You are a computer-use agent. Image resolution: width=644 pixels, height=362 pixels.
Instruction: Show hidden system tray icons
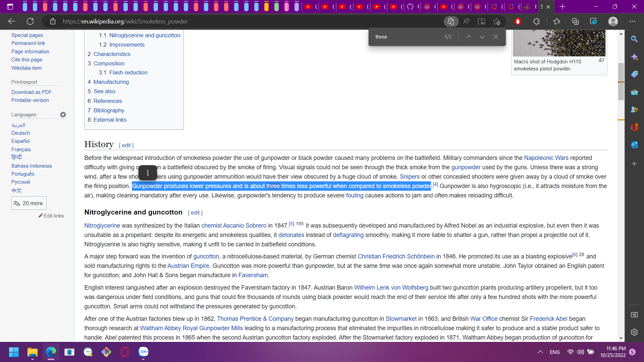(x=540, y=352)
